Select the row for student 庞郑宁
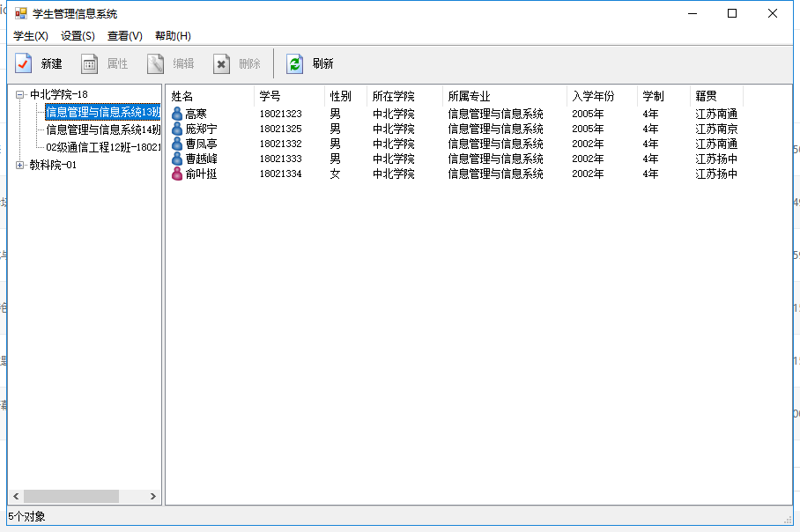Viewport: 800px width, 532px height. tap(201, 129)
